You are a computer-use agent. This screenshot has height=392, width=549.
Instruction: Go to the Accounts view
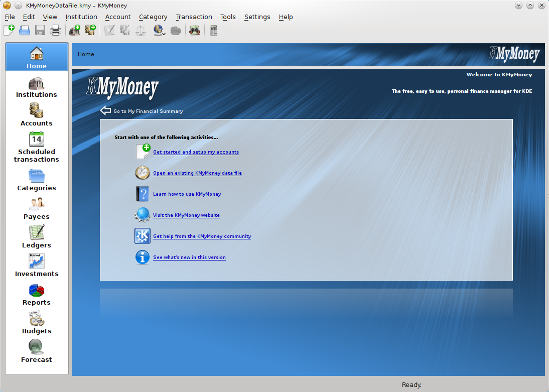[x=37, y=115]
